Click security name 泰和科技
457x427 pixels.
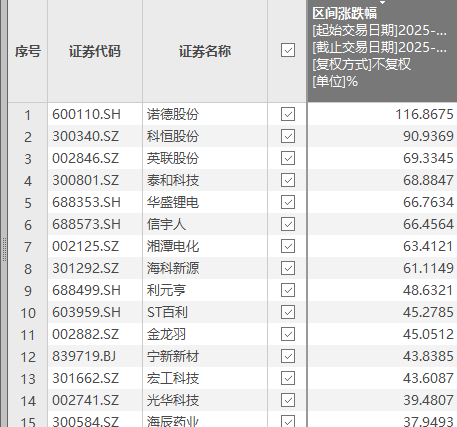point(173,181)
